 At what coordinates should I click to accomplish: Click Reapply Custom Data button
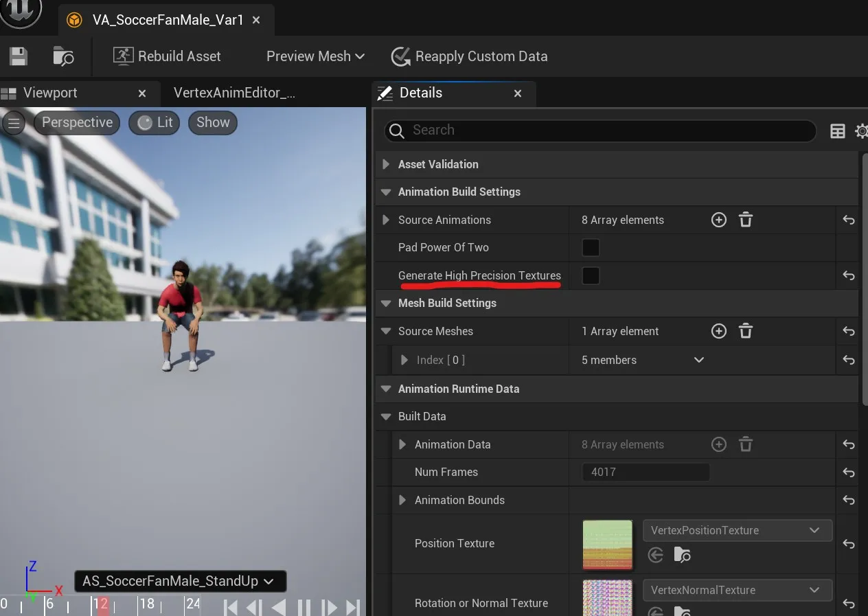pos(469,56)
